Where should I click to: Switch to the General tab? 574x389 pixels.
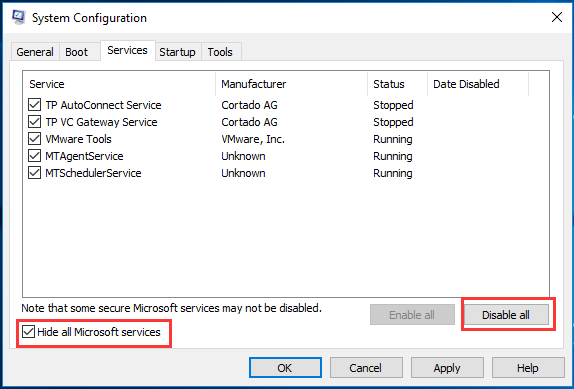pyautogui.click(x=35, y=52)
